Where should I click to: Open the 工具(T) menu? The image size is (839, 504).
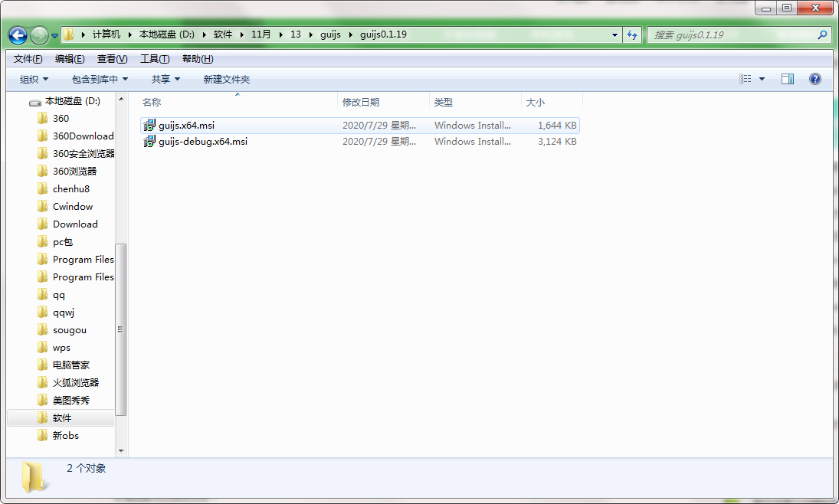pyautogui.click(x=155, y=59)
